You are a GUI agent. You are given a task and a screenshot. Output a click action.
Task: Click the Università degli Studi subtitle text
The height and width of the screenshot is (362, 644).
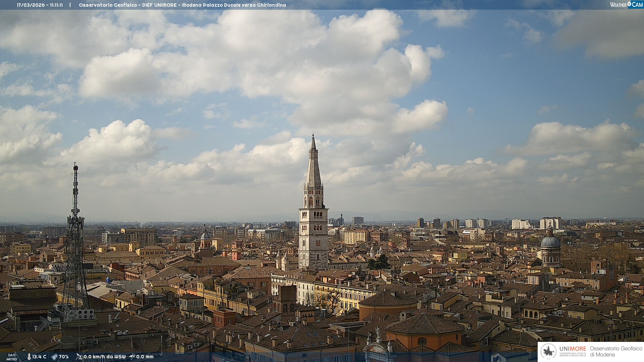tap(573, 354)
